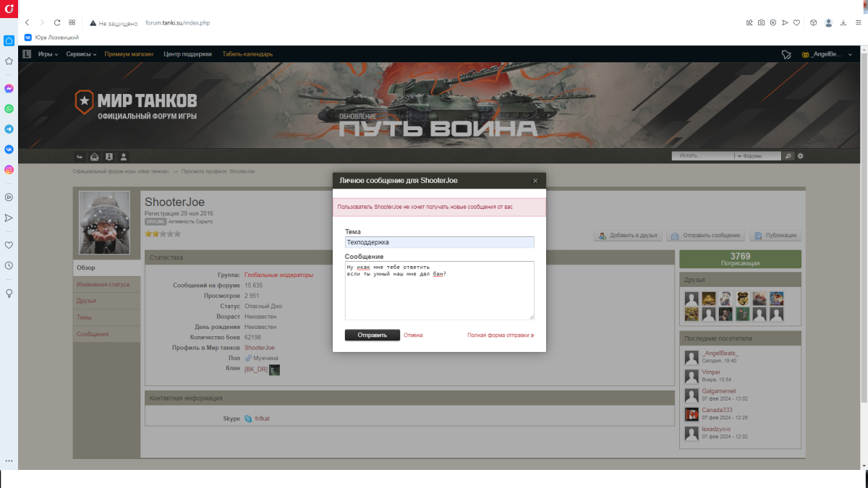This screenshot has width=868, height=488.
Task: Click Отправить сообщение profile button
Action: point(705,235)
